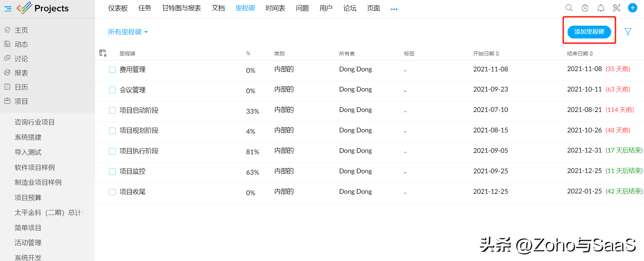Click the blue plus quick-add icon

click(x=633, y=8)
